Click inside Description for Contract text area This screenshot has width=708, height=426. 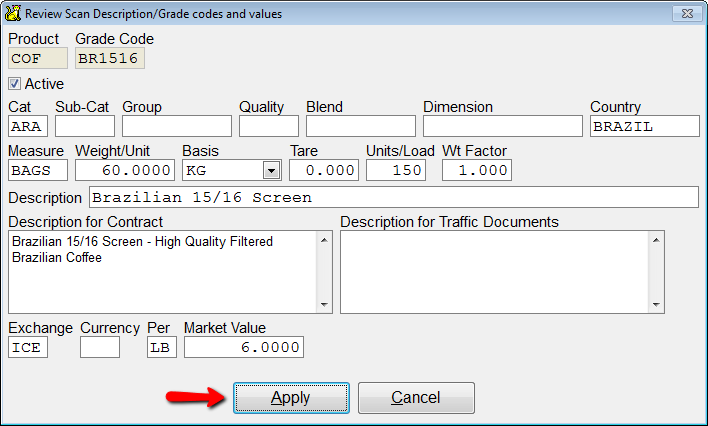[163, 272]
